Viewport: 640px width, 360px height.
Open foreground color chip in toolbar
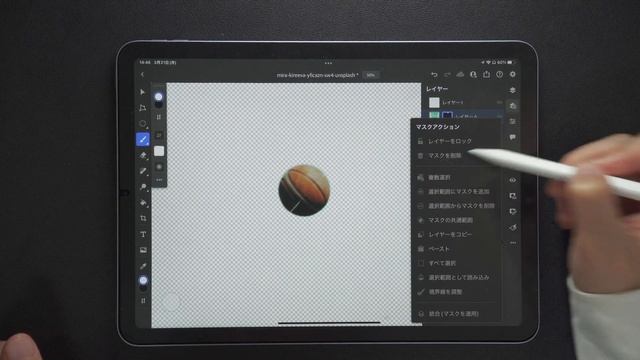tap(143, 280)
